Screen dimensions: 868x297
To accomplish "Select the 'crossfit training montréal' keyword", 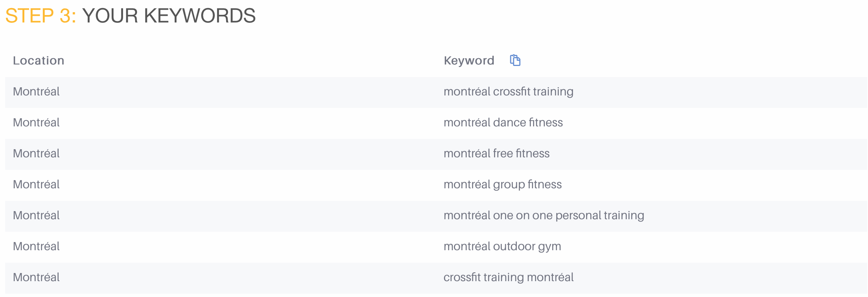I will pos(508,277).
